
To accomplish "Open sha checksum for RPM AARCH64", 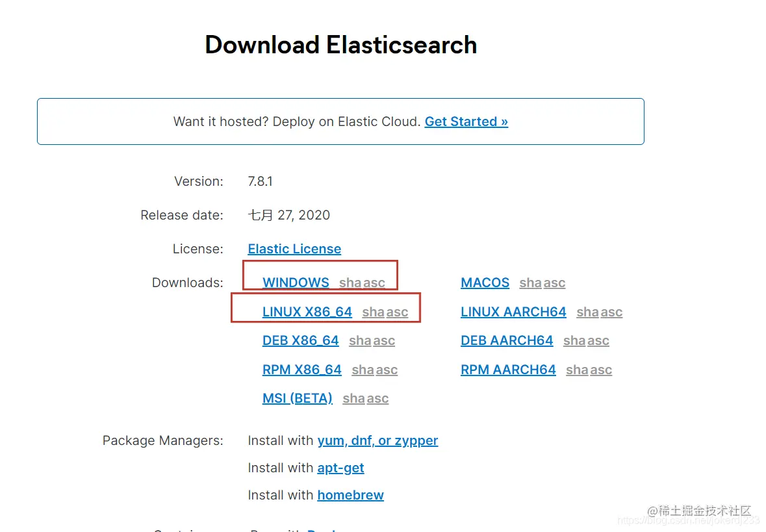I will click(x=578, y=370).
